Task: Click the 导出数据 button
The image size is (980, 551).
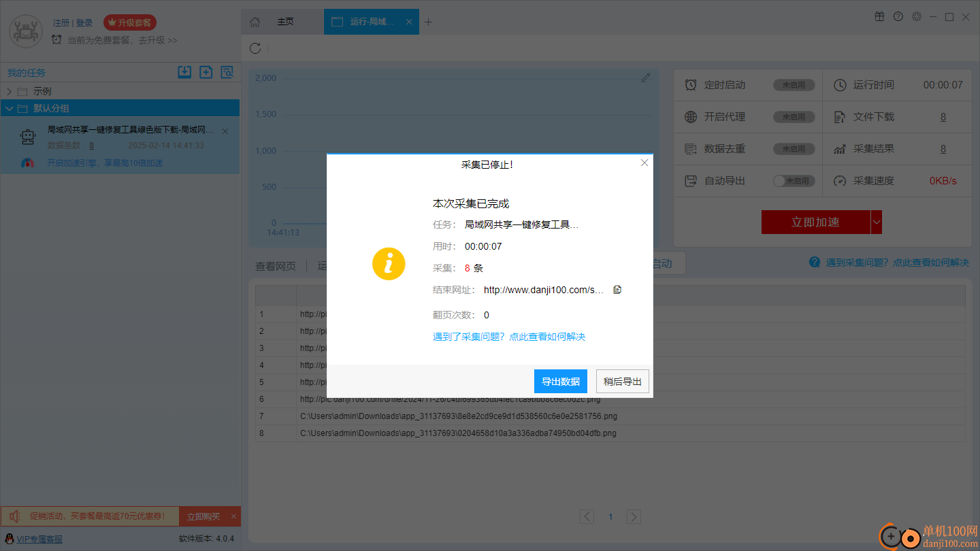Action: click(561, 382)
